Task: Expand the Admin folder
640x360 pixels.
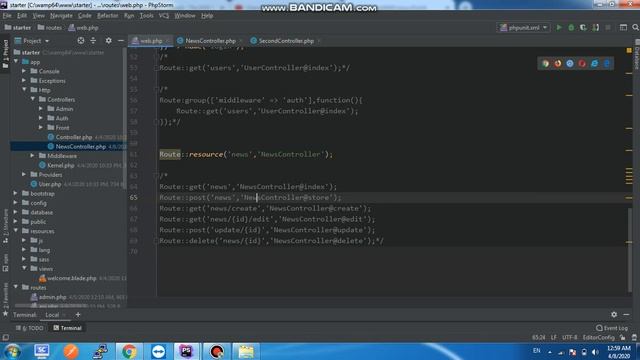Action: 41,109
